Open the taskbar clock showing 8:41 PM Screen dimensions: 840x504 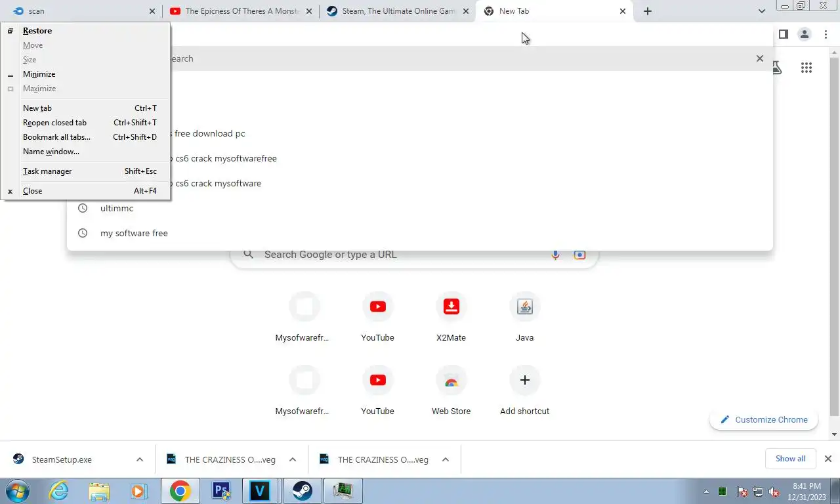pos(807,492)
